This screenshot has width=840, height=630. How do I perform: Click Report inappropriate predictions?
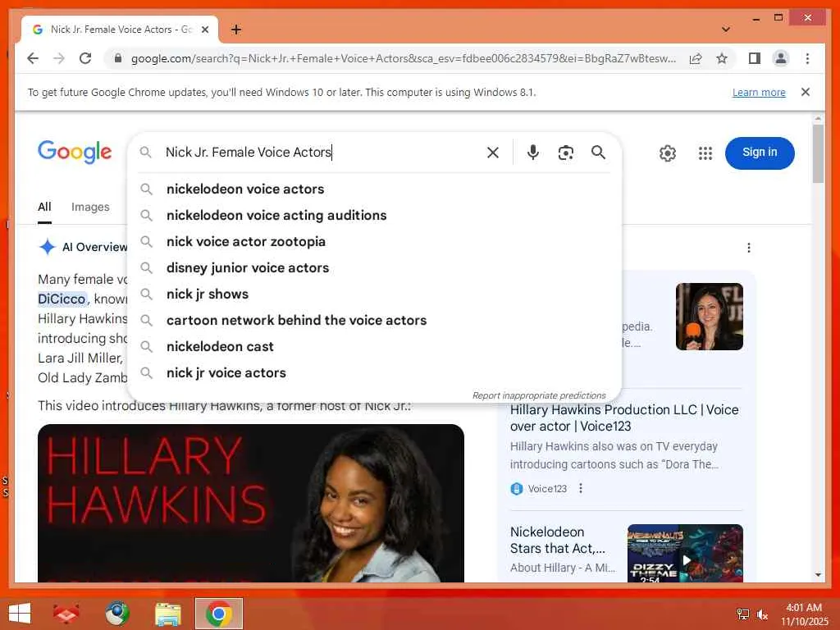pyautogui.click(x=539, y=395)
